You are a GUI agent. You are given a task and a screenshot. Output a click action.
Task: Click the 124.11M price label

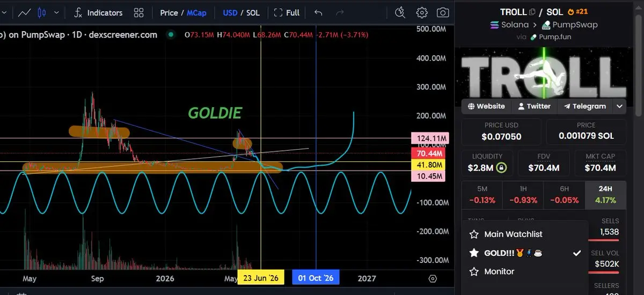tap(429, 139)
